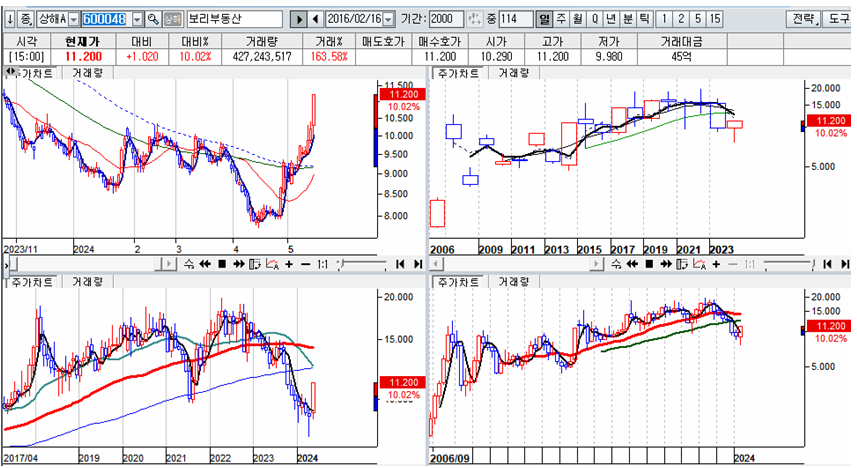Click the 현재가 column header
Viewport: 857px width, 468px height.
(83, 42)
